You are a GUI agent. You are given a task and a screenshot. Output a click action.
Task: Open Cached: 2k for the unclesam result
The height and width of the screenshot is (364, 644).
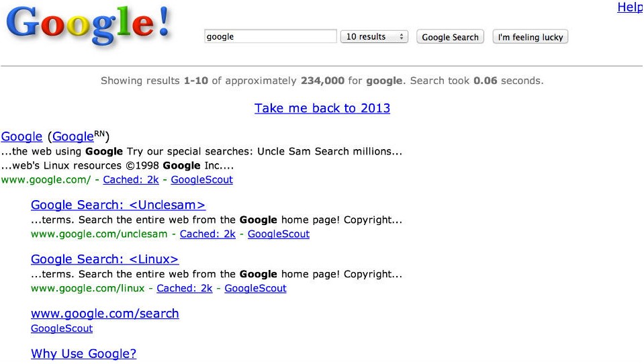[208, 234]
